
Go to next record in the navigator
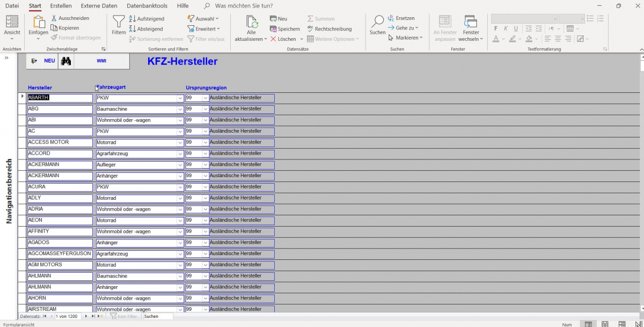[x=86, y=316]
